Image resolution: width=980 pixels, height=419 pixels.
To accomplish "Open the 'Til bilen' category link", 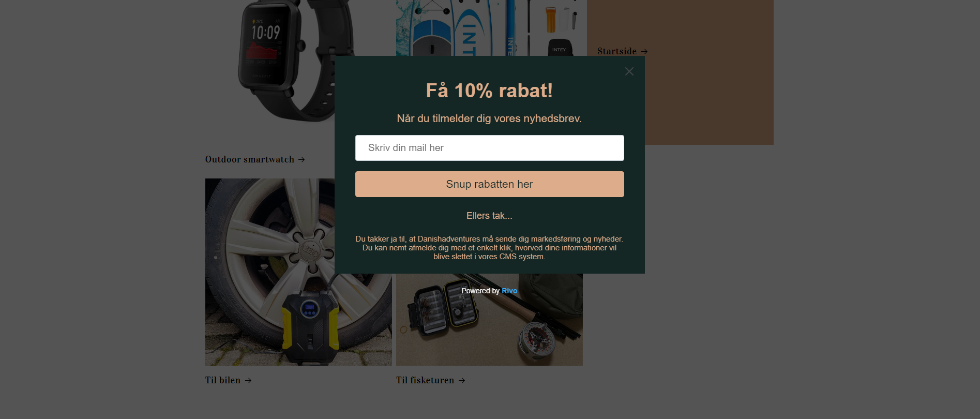I will [x=223, y=380].
